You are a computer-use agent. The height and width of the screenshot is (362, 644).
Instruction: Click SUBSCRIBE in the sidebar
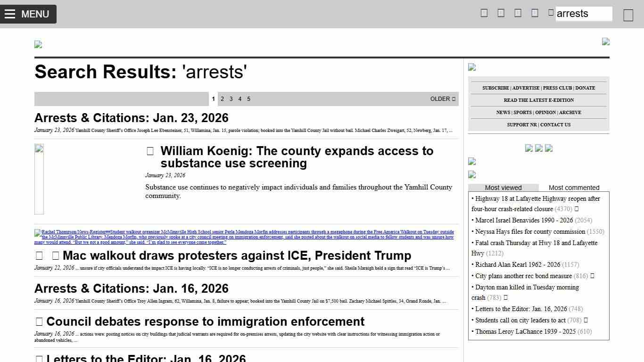tap(495, 88)
